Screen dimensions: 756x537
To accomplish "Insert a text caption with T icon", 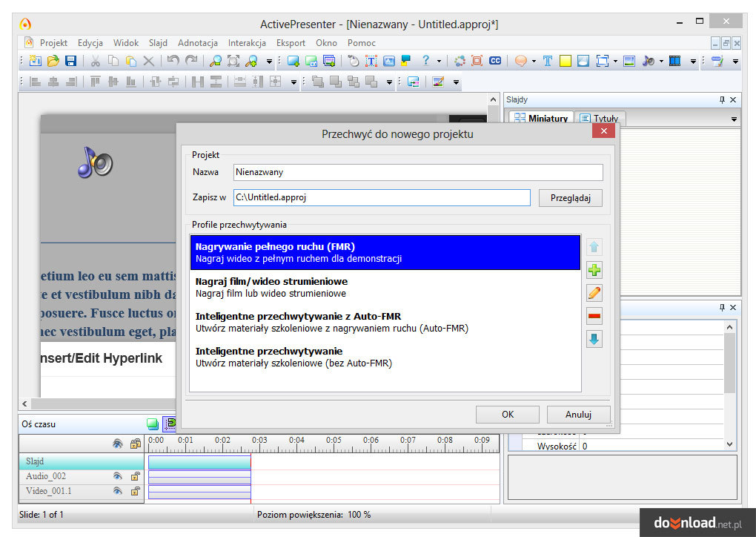I will [x=548, y=61].
